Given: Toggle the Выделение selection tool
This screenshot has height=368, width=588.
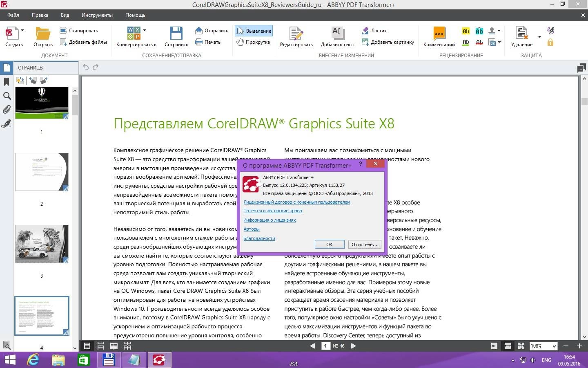Looking at the screenshot, I should tap(254, 31).
